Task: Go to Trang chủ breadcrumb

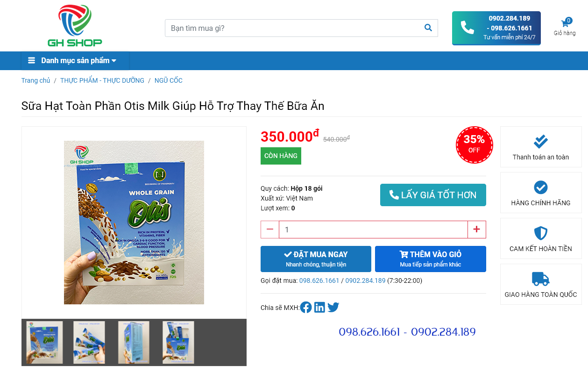Action: click(x=35, y=80)
